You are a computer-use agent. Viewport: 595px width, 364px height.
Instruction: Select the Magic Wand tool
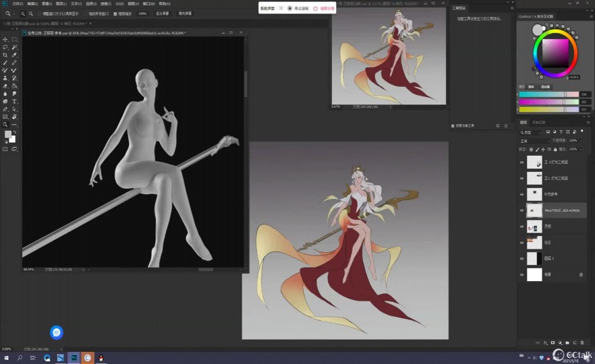tap(14, 47)
